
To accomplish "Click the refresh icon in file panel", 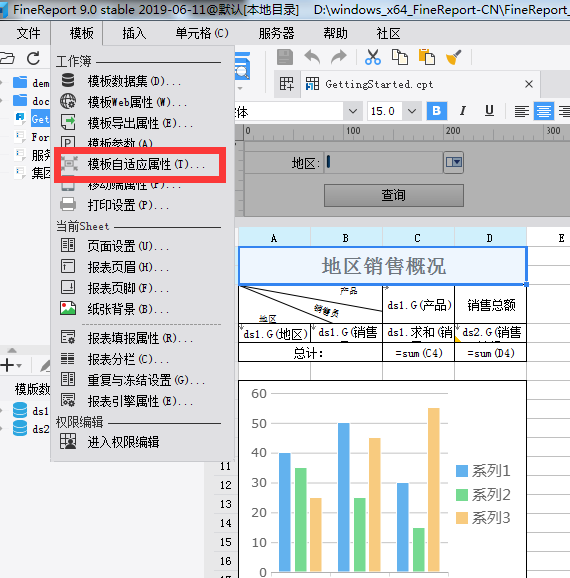I will (34, 58).
